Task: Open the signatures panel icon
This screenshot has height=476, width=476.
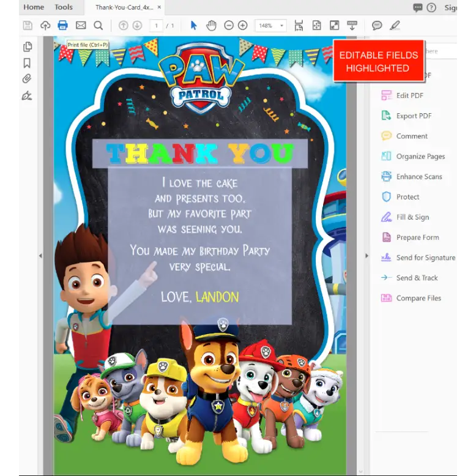Action: point(27,96)
